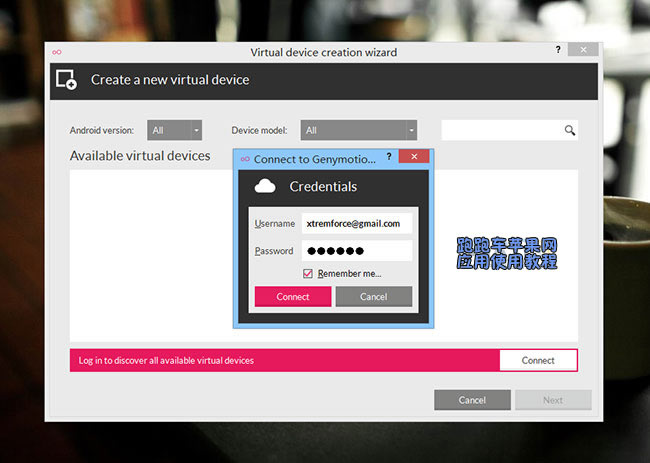Open the Android version dropdown
This screenshot has width=650, height=463.
pyautogui.click(x=175, y=130)
